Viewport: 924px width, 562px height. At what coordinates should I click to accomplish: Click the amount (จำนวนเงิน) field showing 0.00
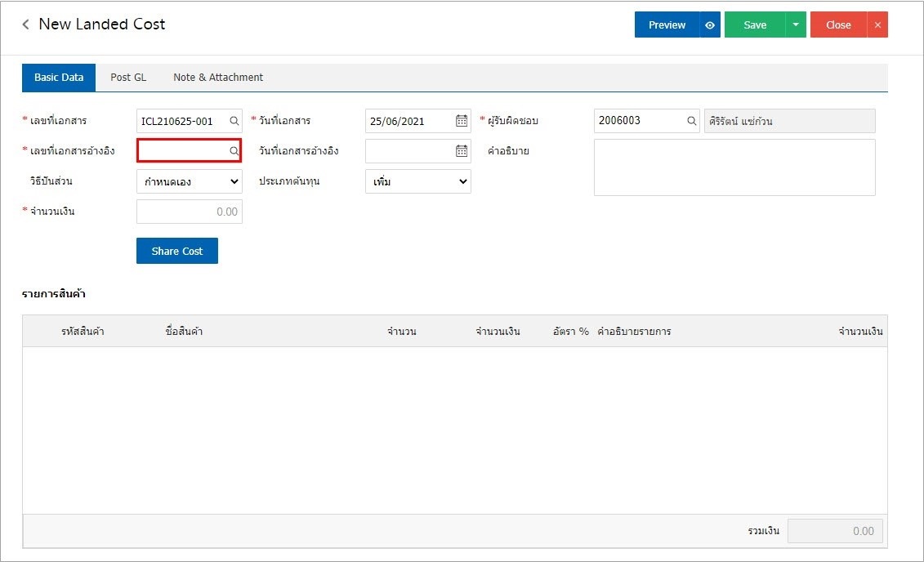(190, 212)
